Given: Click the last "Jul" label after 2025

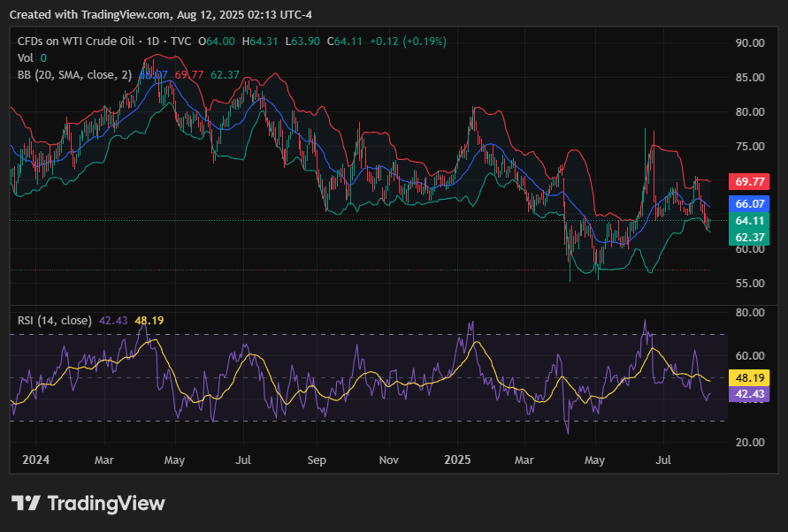Looking at the screenshot, I should pyautogui.click(x=663, y=460).
